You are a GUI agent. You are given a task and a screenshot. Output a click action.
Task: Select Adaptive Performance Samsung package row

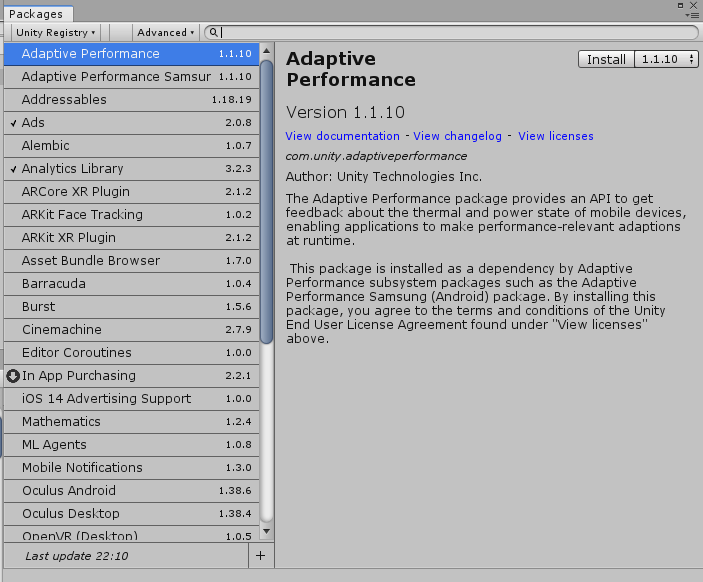coord(131,77)
